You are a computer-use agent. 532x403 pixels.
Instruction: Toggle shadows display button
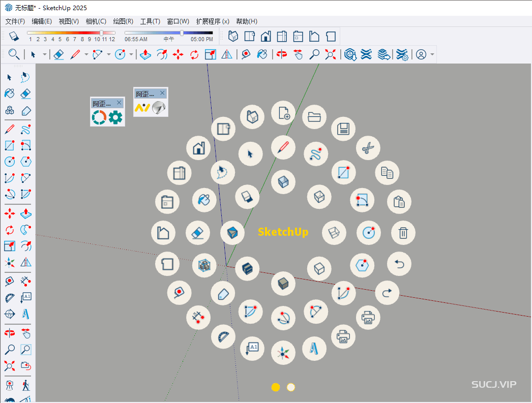point(14,37)
